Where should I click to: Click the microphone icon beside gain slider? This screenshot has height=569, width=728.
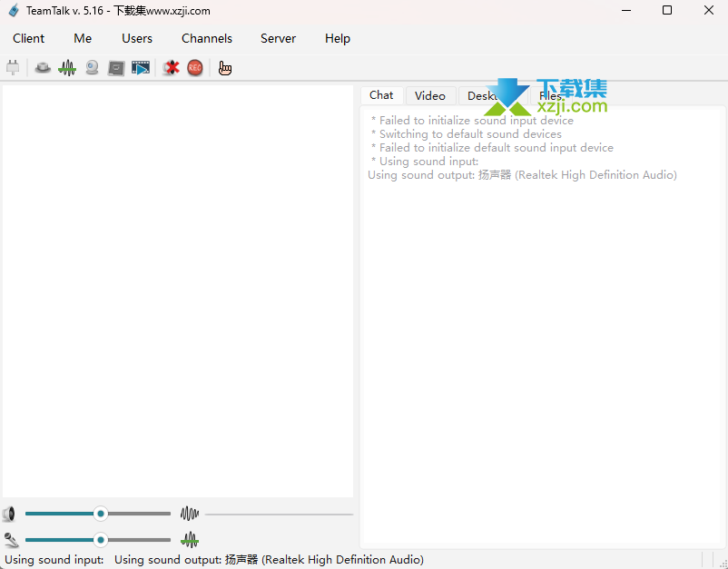11,540
